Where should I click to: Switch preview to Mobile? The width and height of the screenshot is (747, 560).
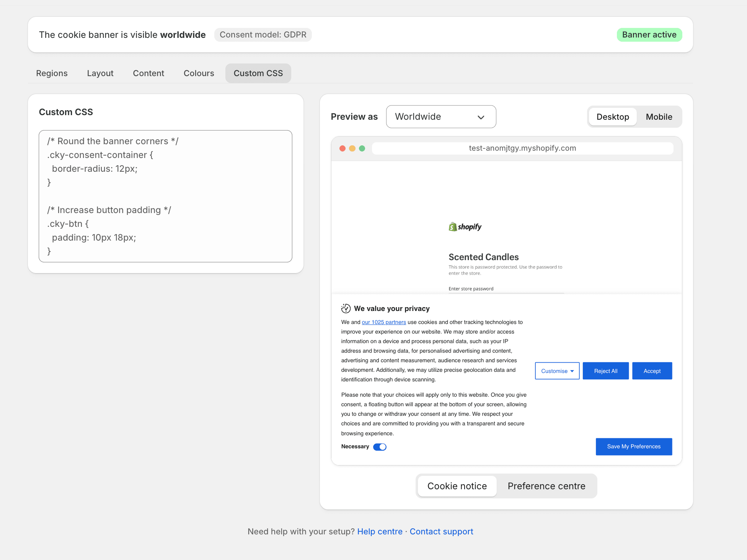[659, 117]
